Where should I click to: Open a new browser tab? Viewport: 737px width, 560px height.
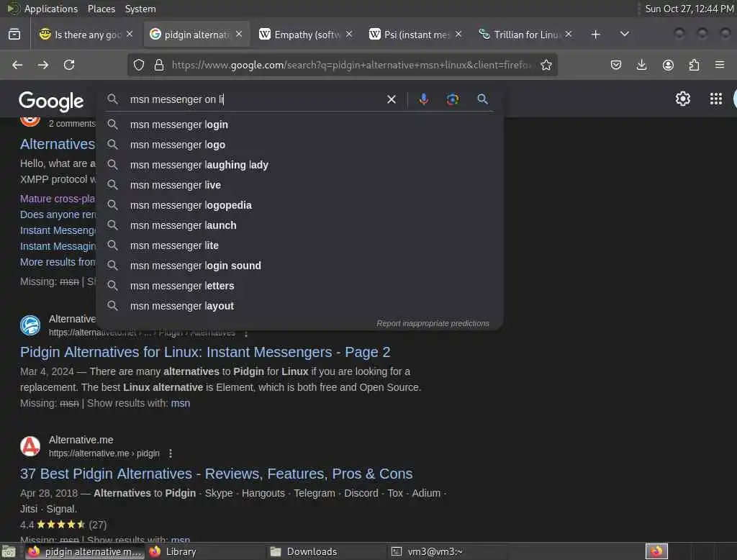click(595, 35)
